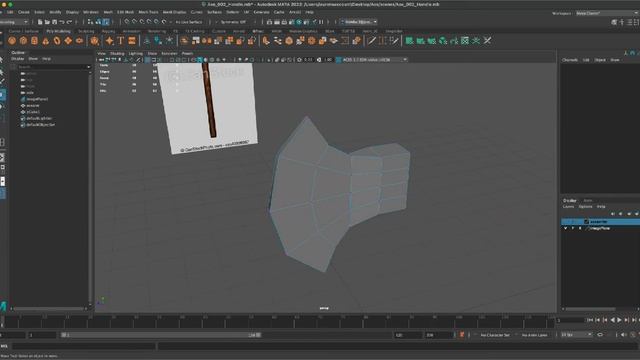
Task: Open the Deform menu
Action: pos(233,12)
